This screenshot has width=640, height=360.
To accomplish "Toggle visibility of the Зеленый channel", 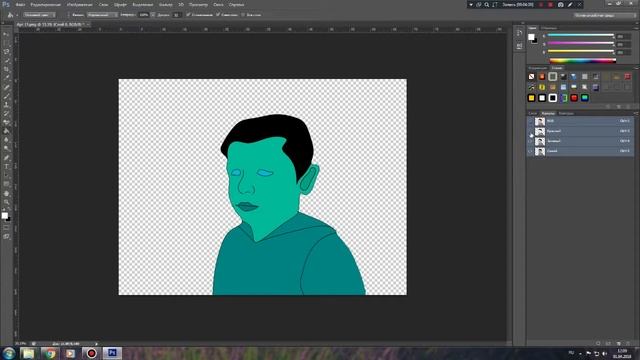I will (531, 141).
